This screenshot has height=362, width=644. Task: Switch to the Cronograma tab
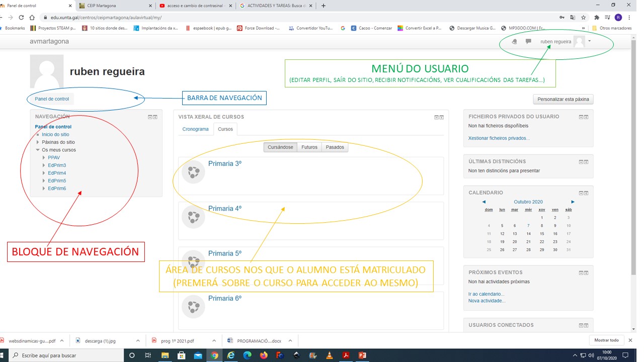coord(195,129)
